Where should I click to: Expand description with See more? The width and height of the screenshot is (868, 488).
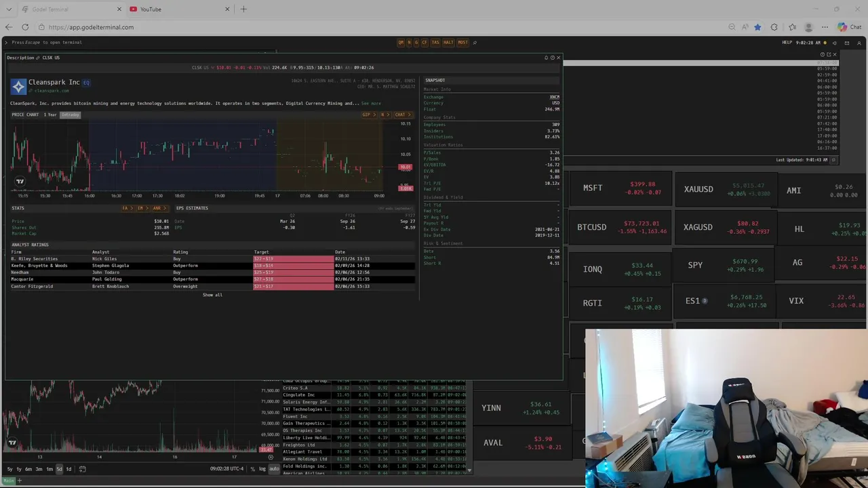coord(371,104)
